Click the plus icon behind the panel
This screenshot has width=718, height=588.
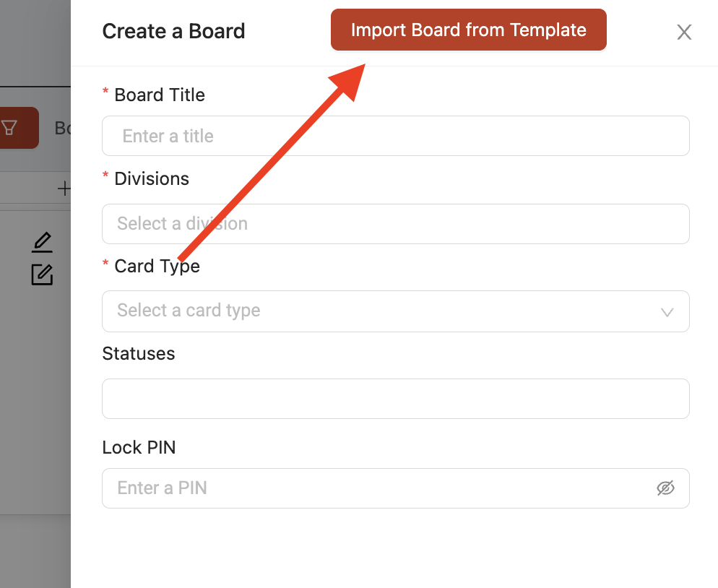tap(64, 189)
